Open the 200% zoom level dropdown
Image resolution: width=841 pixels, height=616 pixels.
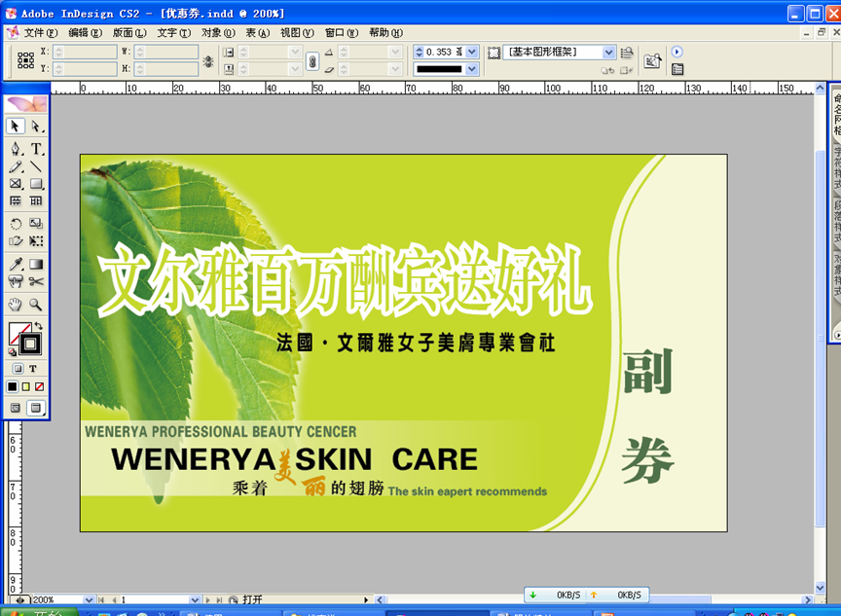coord(90,600)
